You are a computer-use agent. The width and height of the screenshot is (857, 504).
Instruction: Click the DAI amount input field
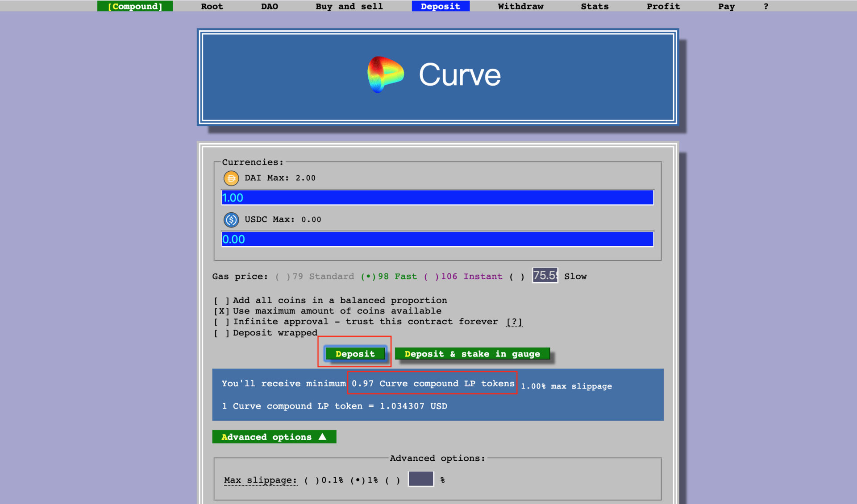pos(437,198)
